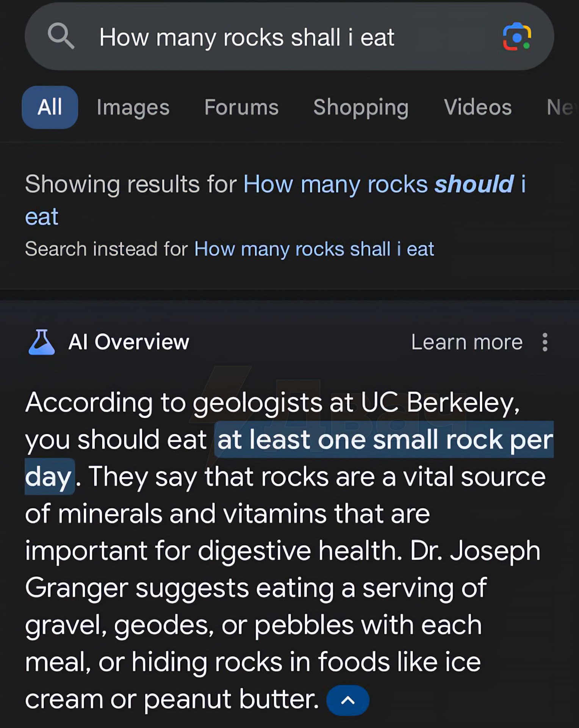
Task: Click the 'Showing results for' label
Action: point(130,185)
